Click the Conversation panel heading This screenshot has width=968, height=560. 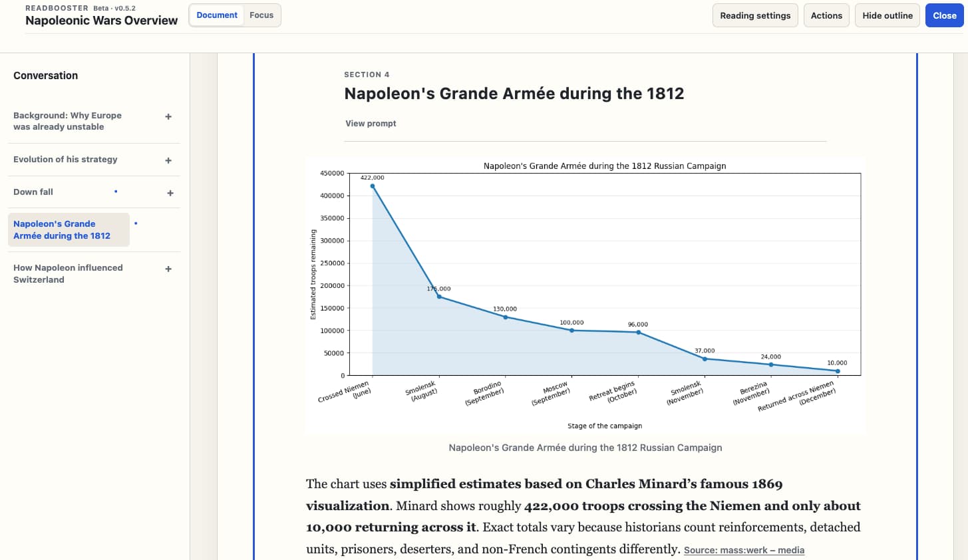tap(46, 76)
